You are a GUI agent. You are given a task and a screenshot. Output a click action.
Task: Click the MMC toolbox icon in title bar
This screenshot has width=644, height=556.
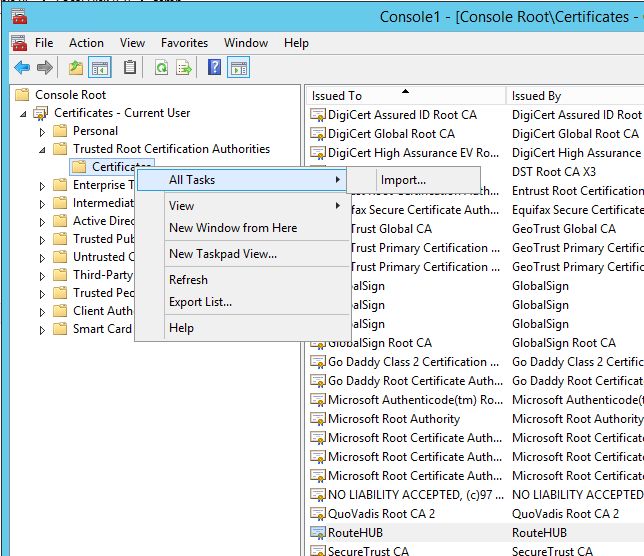coord(19,16)
